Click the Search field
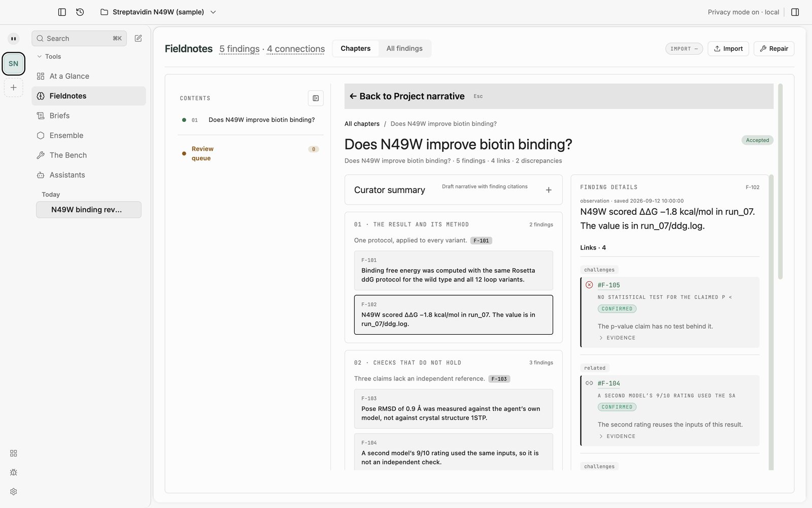 (79, 39)
